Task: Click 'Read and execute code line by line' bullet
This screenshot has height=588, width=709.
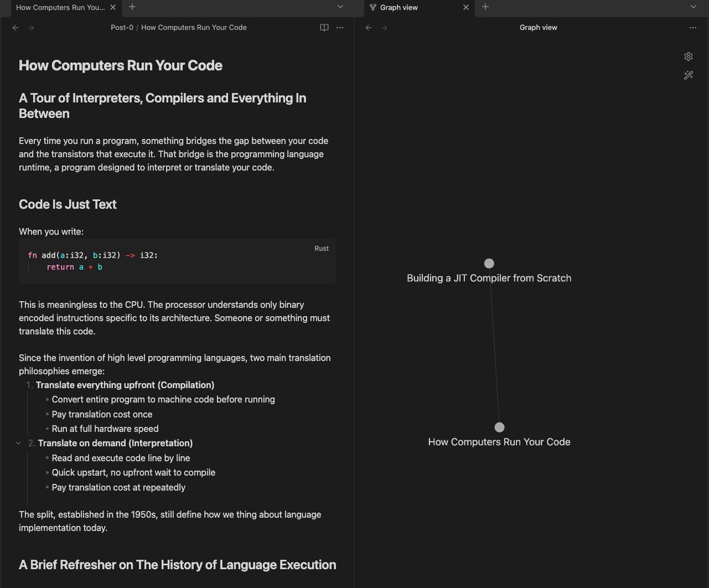Action: 121,458
